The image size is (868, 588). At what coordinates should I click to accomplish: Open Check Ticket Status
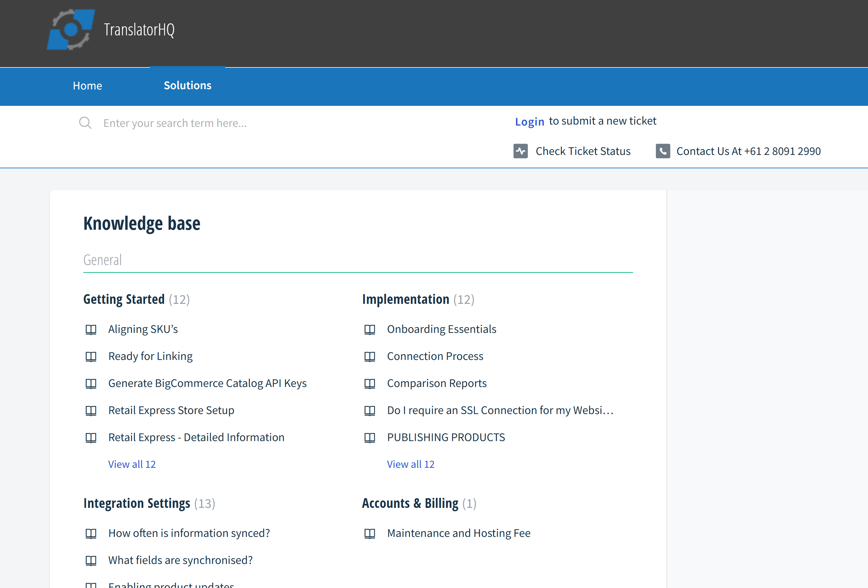[x=583, y=151]
